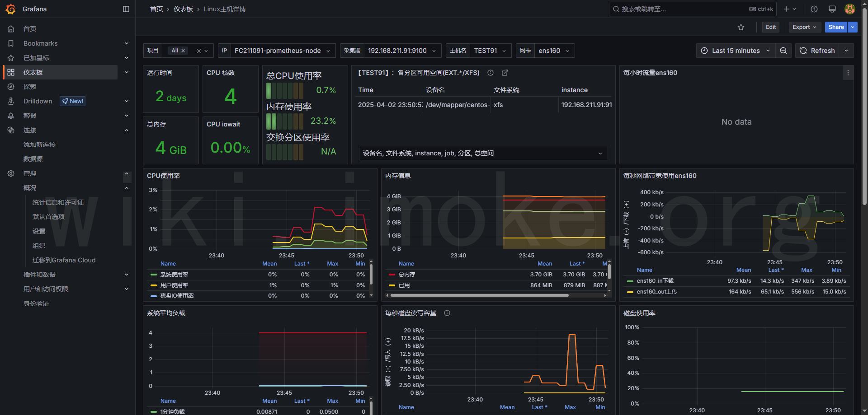868x415 pixels.
Task: Open the refresh interval dropdown arrow
Action: pyautogui.click(x=846, y=51)
